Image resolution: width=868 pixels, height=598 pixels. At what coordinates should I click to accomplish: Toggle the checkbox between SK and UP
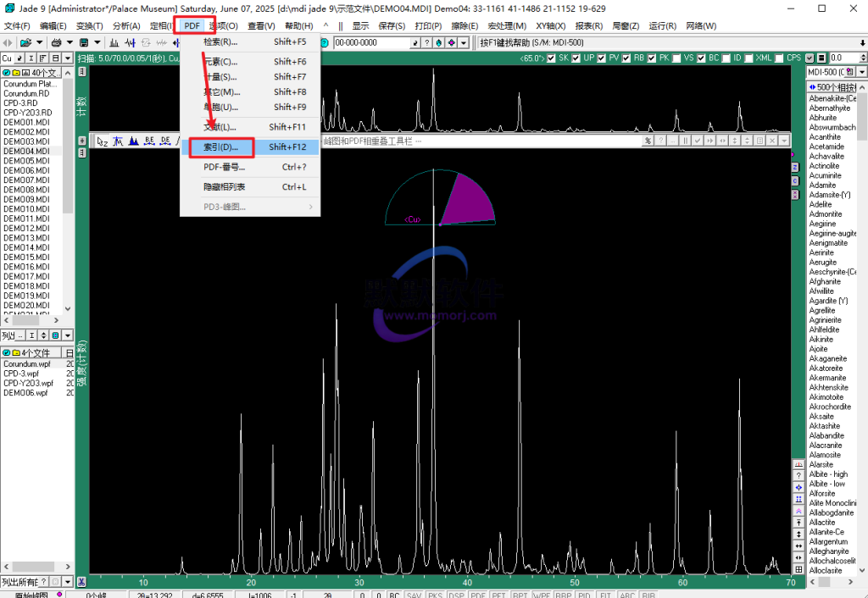pyautogui.click(x=576, y=58)
